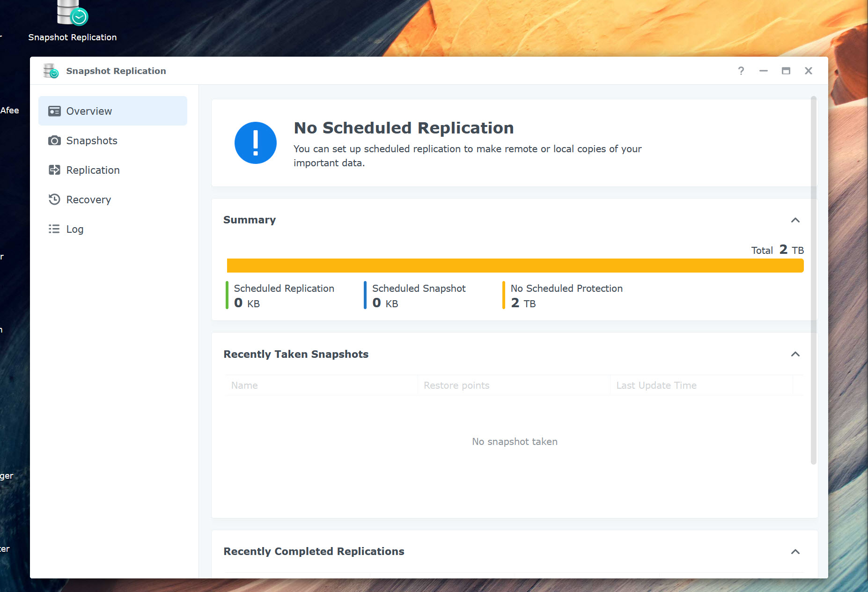868x592 pixels.
Task: Open the help question mark icon
Action: [x=741, y=71]
